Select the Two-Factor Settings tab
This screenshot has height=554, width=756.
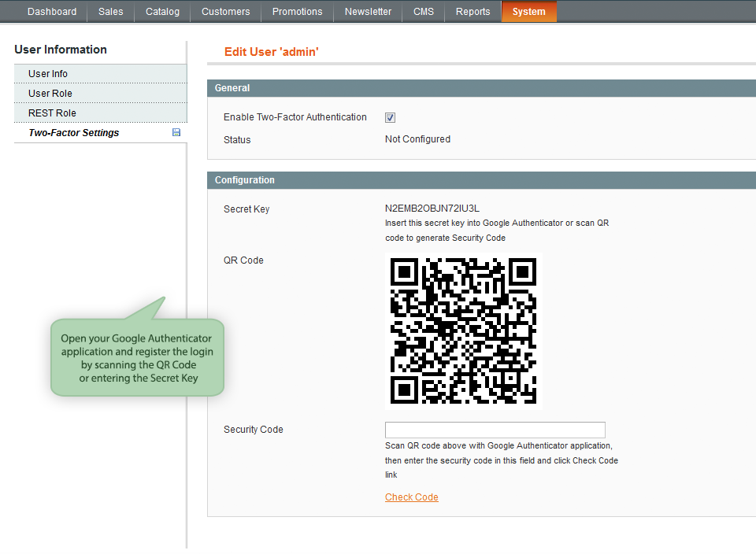(100, 133)
